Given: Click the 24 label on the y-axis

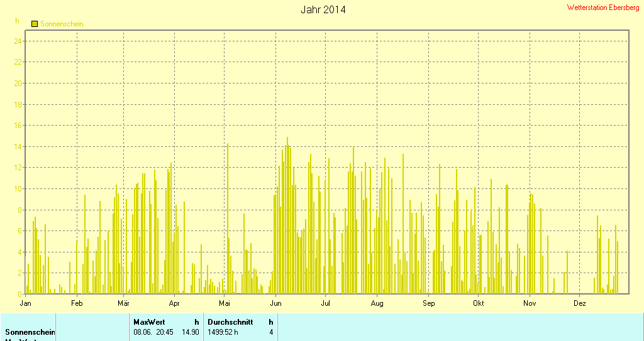Looking at the screenshot, I should click(19, 41).
